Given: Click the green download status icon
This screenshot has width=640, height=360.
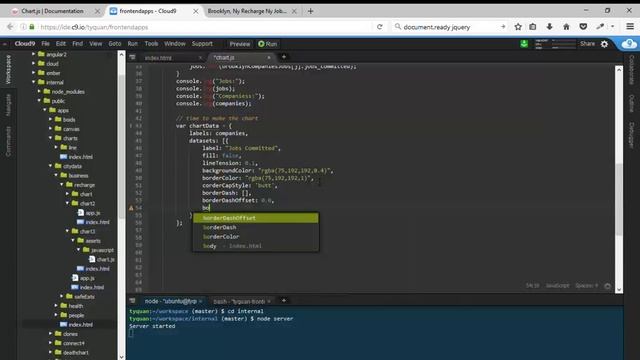Looking at the screenshot, I should click(524, 44).
